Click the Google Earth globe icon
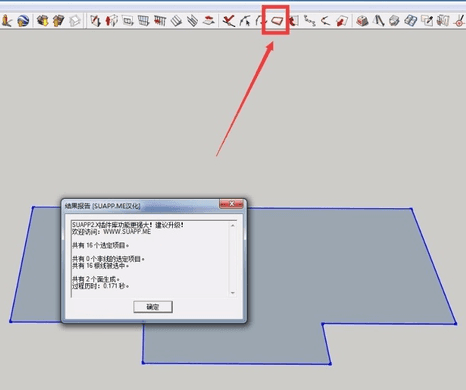This screenshot has height=390, width=466. click(x=23, y=21)
